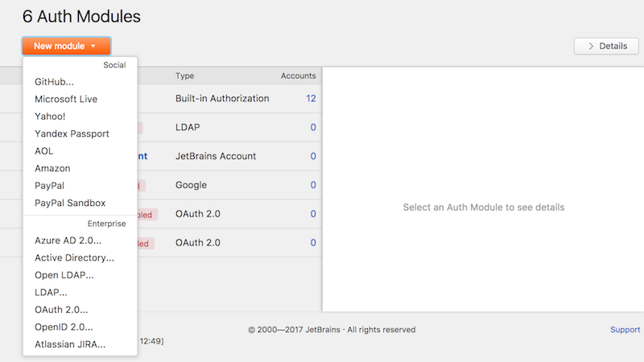
Task: Open the 12 accounts link for Built-in Authorization
Action: click(x=311, y=98)
